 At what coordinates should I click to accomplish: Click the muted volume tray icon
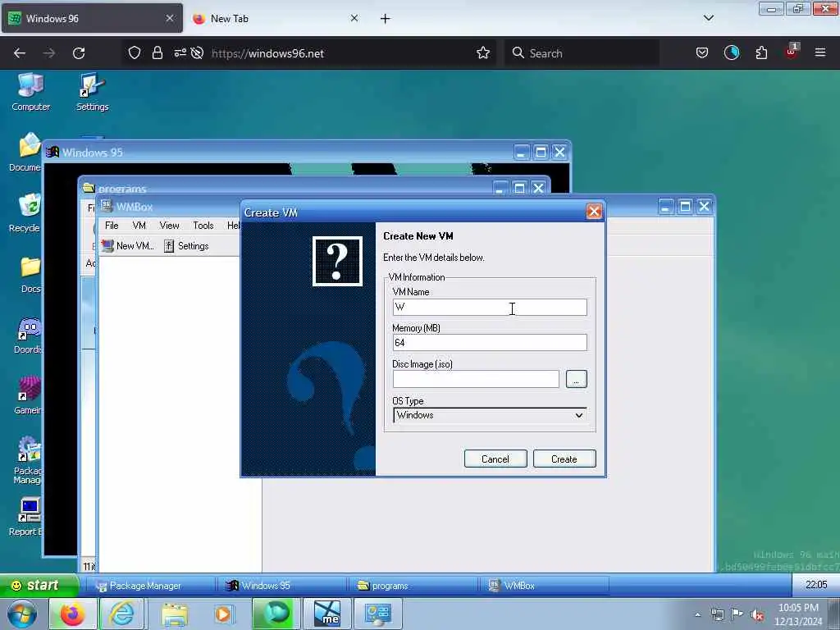click(x=756, y=615)
